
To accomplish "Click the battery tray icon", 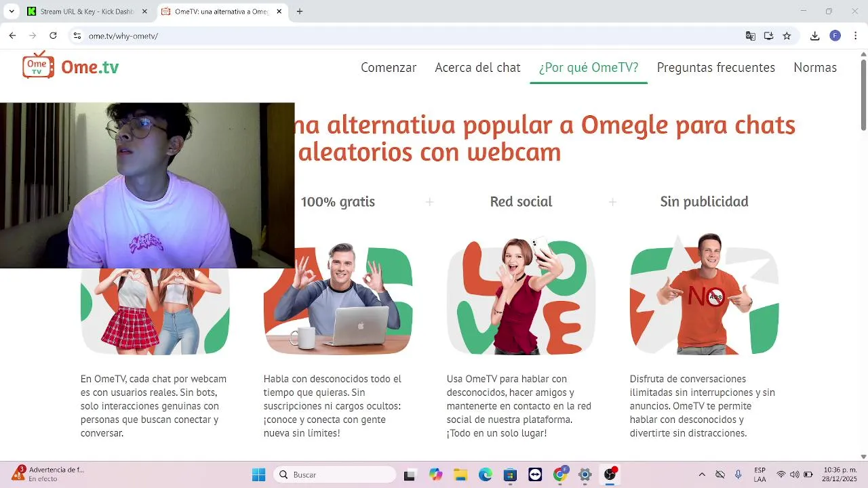I will tap(808, 474).
